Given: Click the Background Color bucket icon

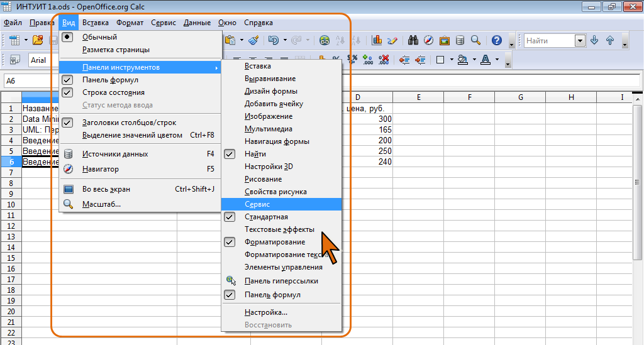Looking at the screenshot, I should [x=463, y=60].
